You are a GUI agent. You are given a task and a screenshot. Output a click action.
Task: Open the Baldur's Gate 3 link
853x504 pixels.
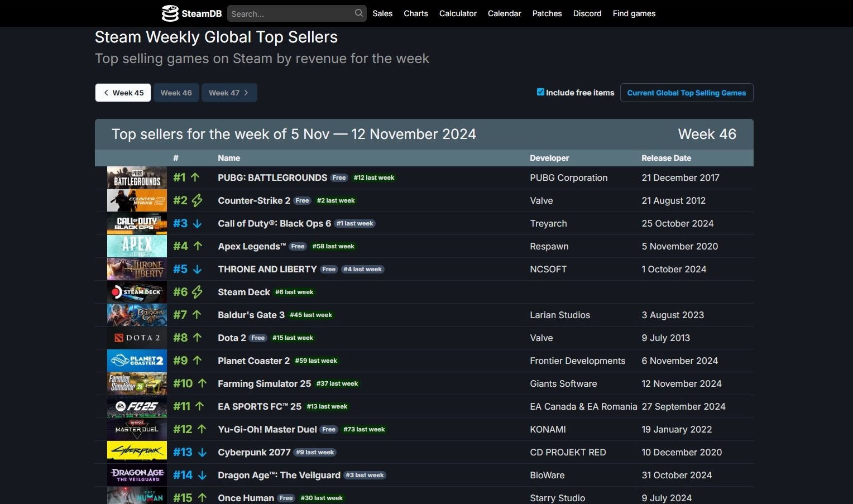(251, 315)
